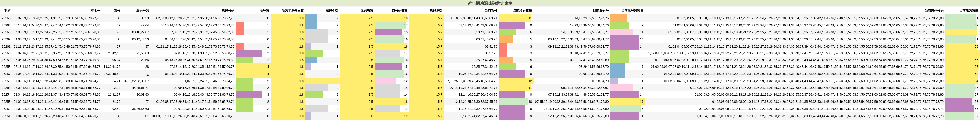Viewport: 980px width, 120px height.
Task: Click the 温码均数 column header
Action: (x=366, y=11)
